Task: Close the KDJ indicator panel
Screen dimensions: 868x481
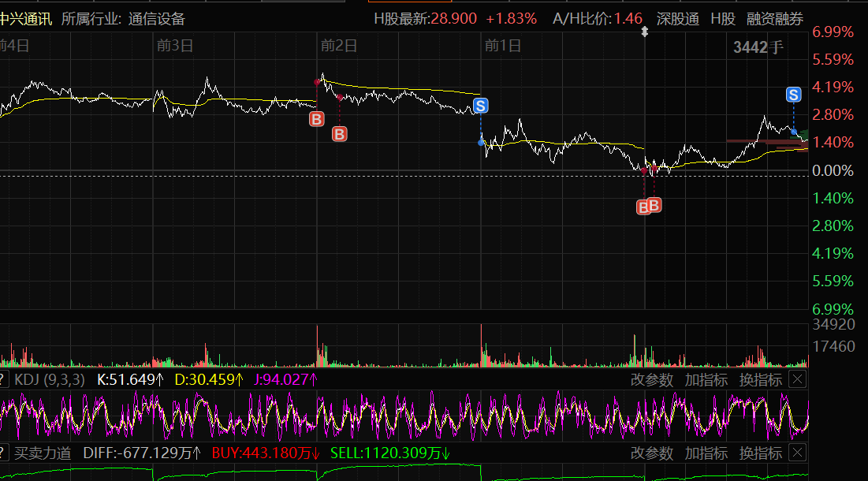Action: (798, 380)
